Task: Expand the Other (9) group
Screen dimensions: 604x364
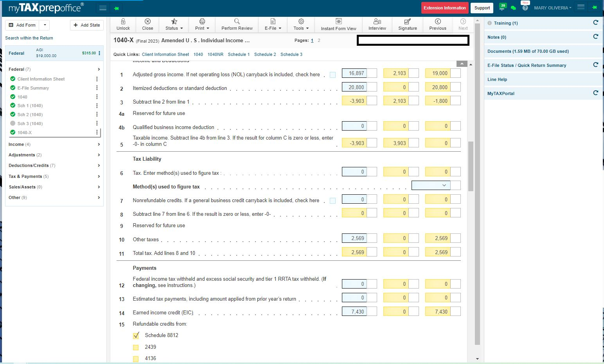Action: pyautogui.click(x=54, y=197)
